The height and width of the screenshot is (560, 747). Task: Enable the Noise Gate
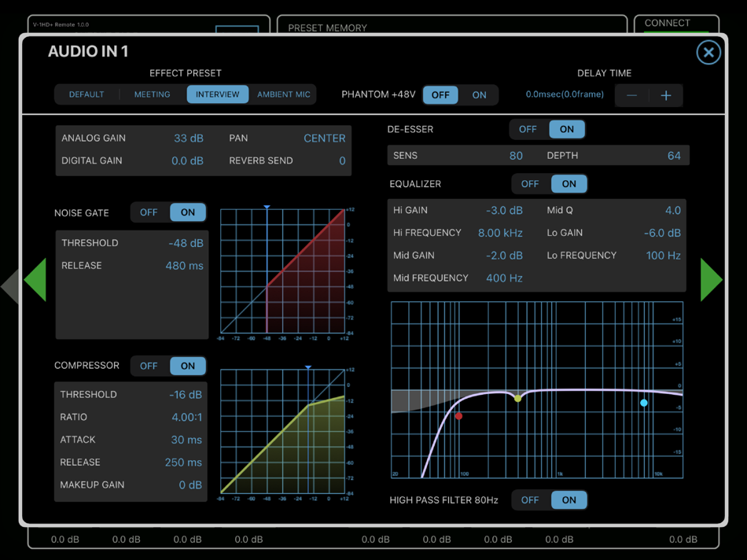pos(188,212)
